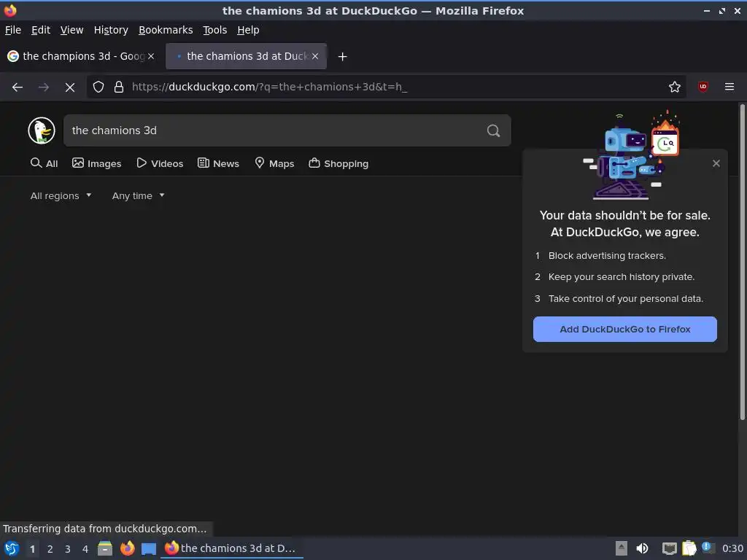Switch to the Google champions 3d tab

point(81,56)
